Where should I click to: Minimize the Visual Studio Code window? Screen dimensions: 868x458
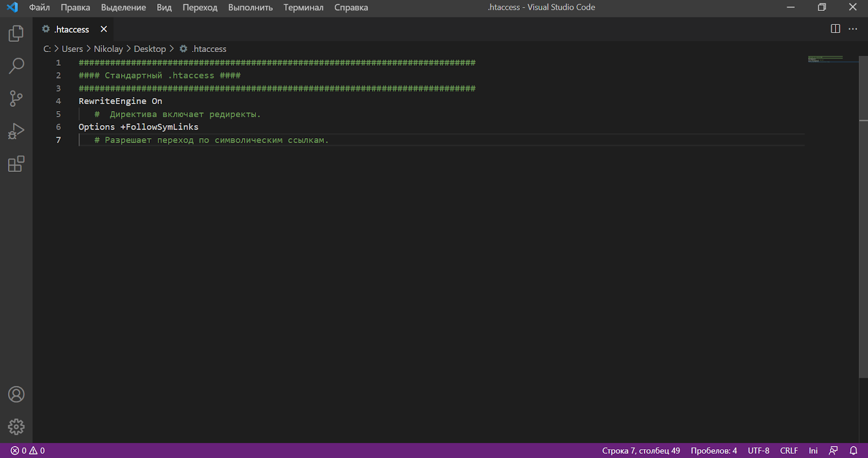point(790,7)
